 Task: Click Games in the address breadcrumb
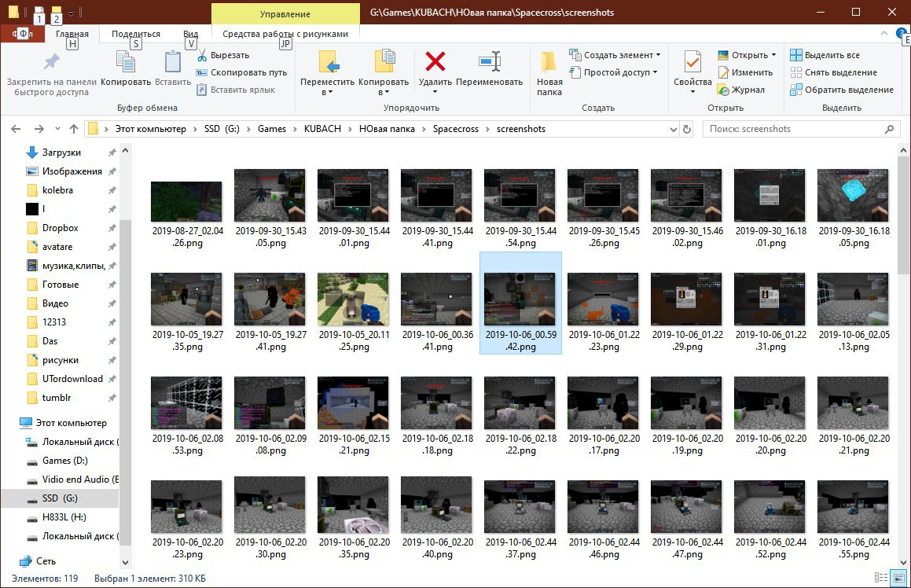(272, 129)
